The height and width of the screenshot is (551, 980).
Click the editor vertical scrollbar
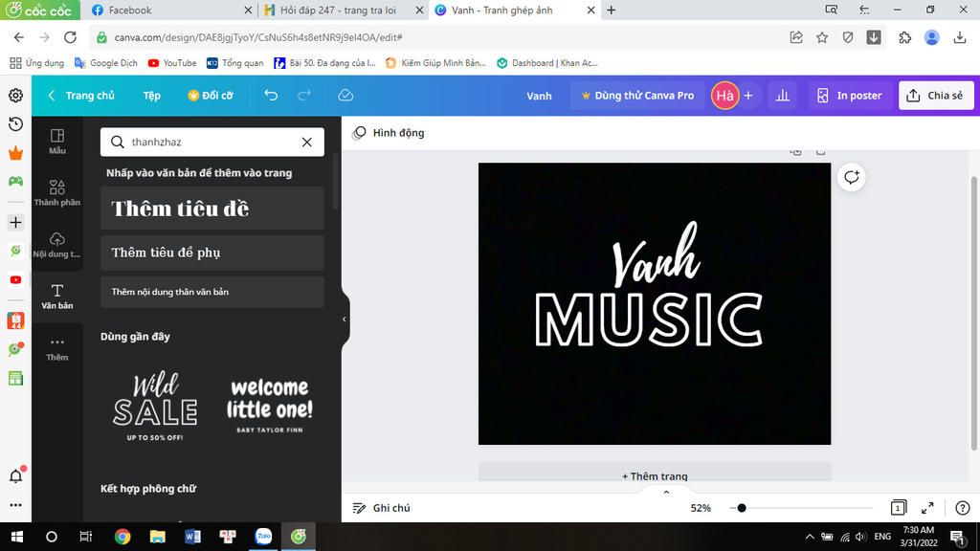[973, 313]
